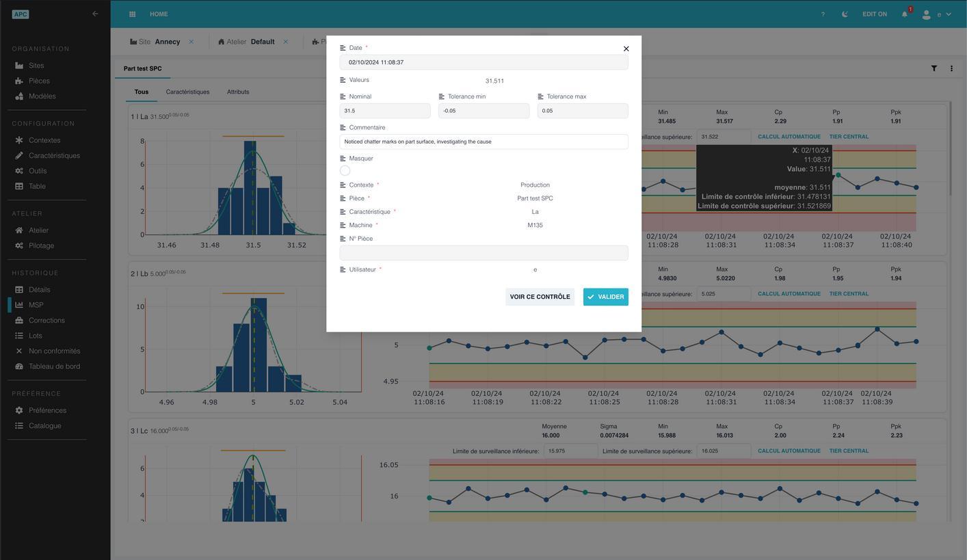This screenshot has width=967, height=560.
Task: Toggle dark mode moon icon
Action: [x=845, y=14]
